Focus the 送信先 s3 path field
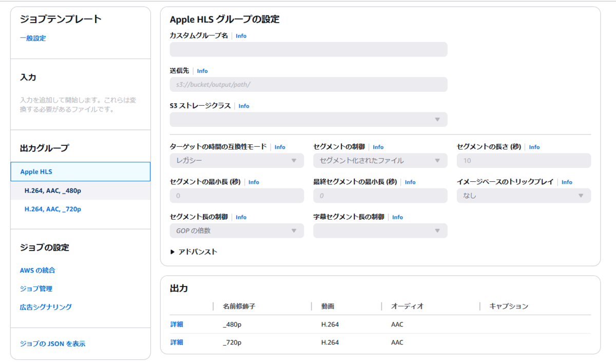 309,84
